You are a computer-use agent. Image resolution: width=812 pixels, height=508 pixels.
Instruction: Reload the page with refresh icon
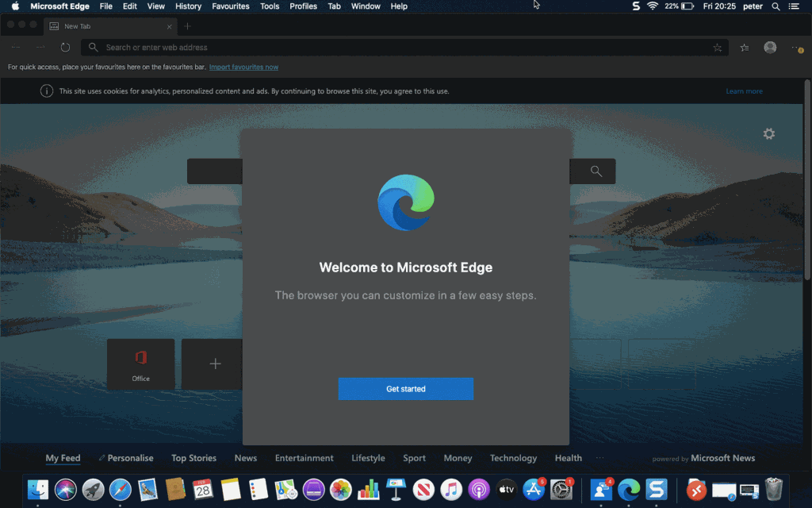(x=65, y=48)
